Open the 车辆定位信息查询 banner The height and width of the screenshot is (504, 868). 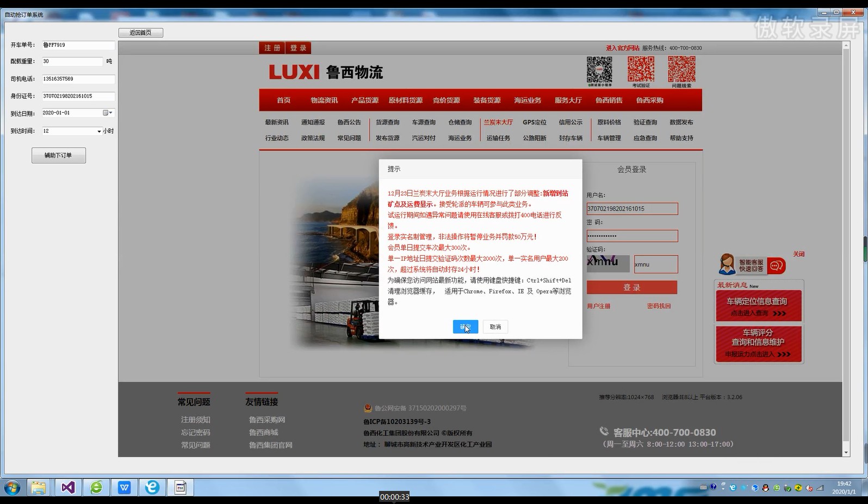[x=759, y=306]
